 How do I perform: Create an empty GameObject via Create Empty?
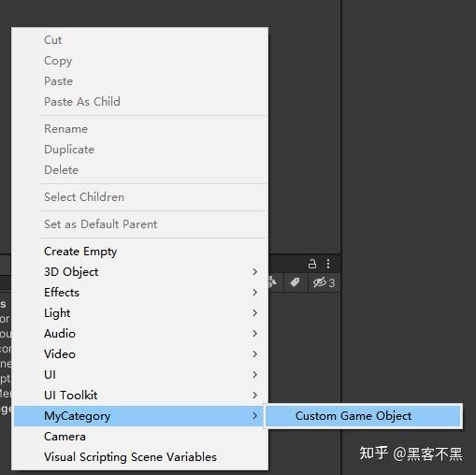click(x=139, y=252)
